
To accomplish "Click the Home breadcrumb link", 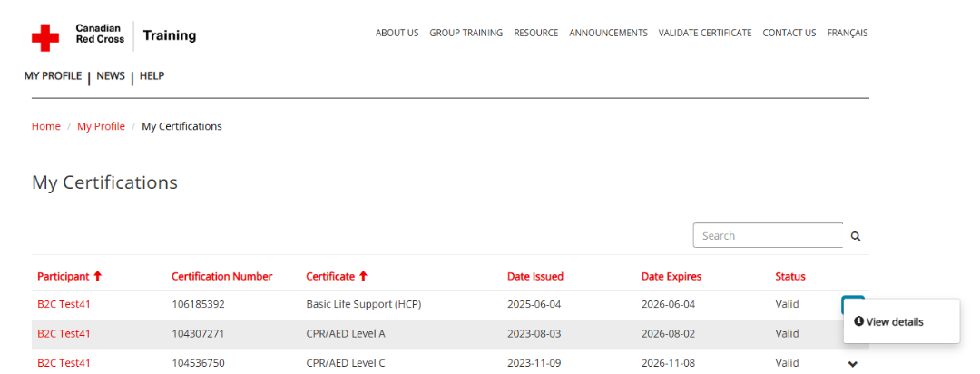I will (x=46, y=126).
